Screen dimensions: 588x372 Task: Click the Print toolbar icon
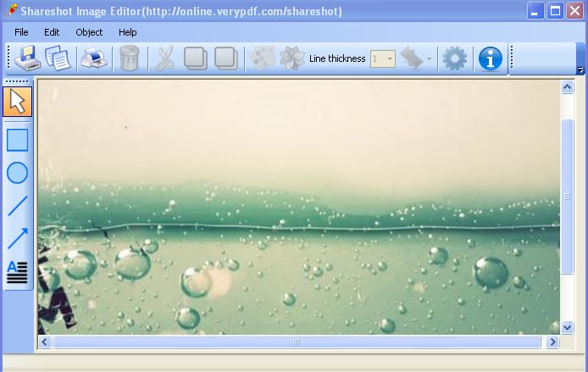click(x=94, y=58)
